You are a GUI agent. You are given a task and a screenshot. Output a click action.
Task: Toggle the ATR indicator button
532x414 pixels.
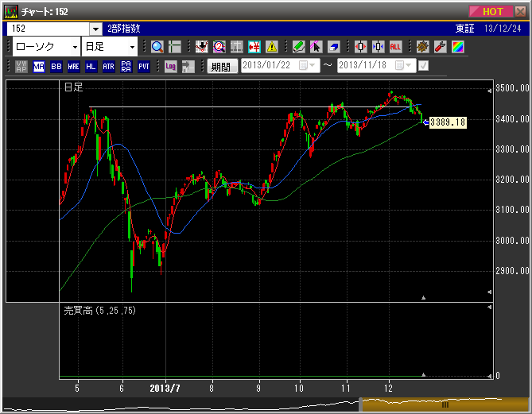point(108,67)
